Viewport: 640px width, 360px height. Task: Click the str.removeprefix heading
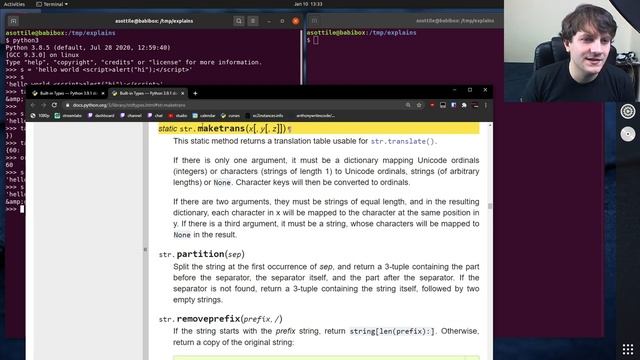click(220, 319)
